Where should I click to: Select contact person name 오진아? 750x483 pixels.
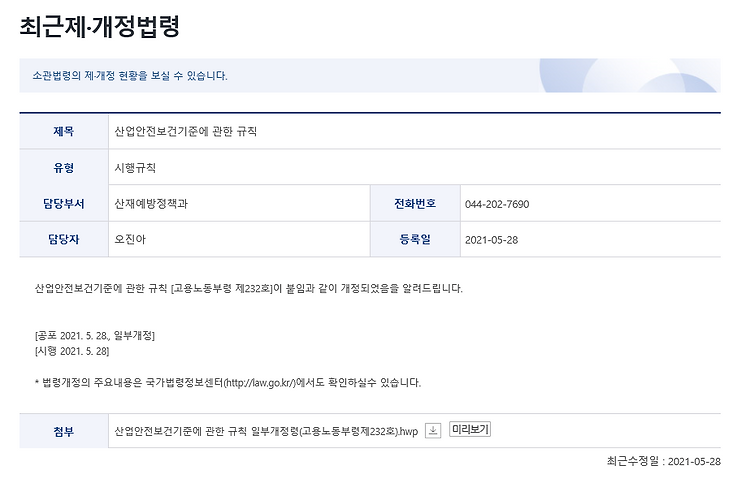tap(130, 240)
